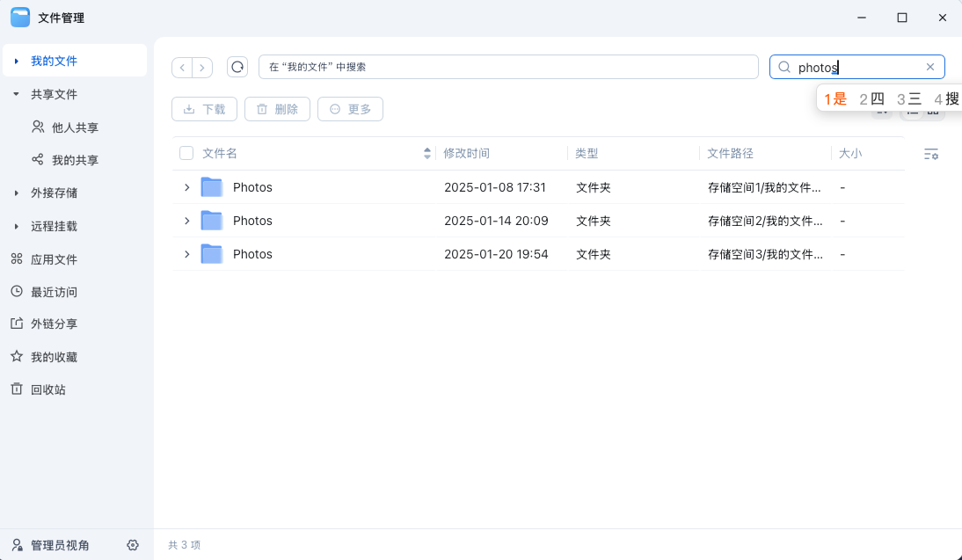Click the 我的共享 share icon
The image size is (962, 560).
[38, 159]
